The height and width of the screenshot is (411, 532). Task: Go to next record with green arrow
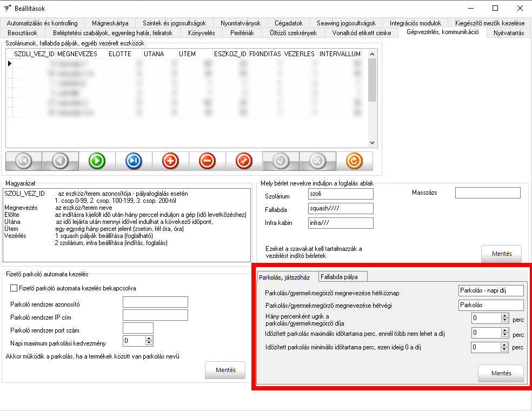[97, 161]
